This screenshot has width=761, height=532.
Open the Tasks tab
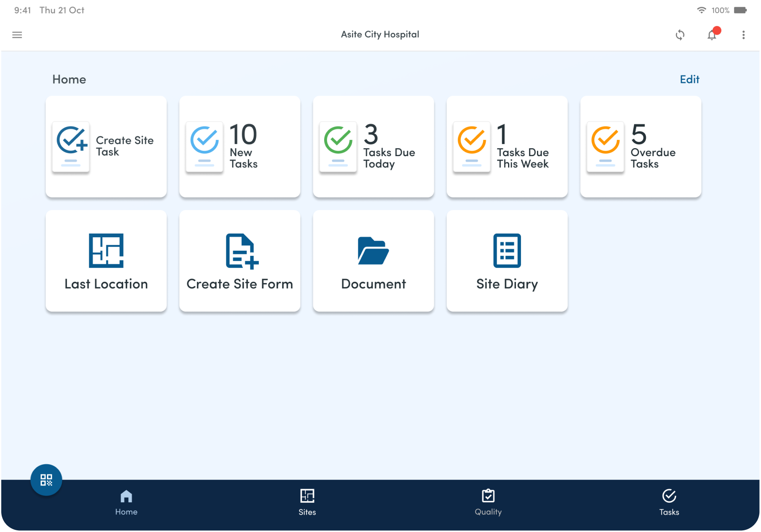pos(668,502)
